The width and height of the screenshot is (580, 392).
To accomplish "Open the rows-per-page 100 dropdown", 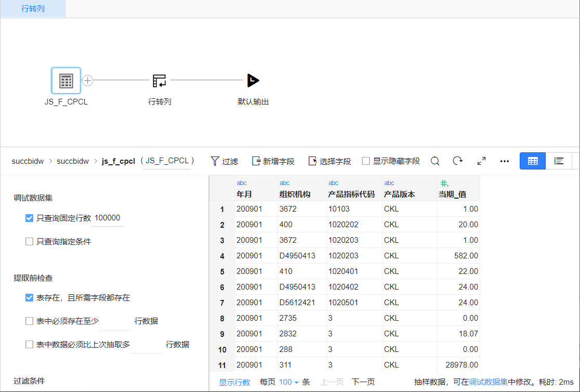I will click(x=289, y=382).
